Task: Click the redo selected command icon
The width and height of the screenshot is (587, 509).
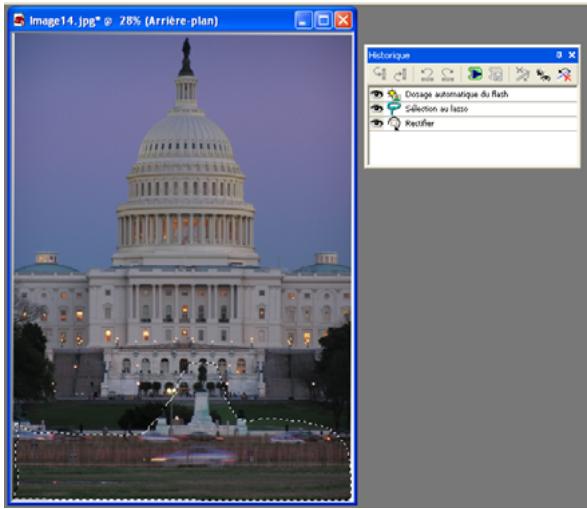Action: (x=447, y=74)
